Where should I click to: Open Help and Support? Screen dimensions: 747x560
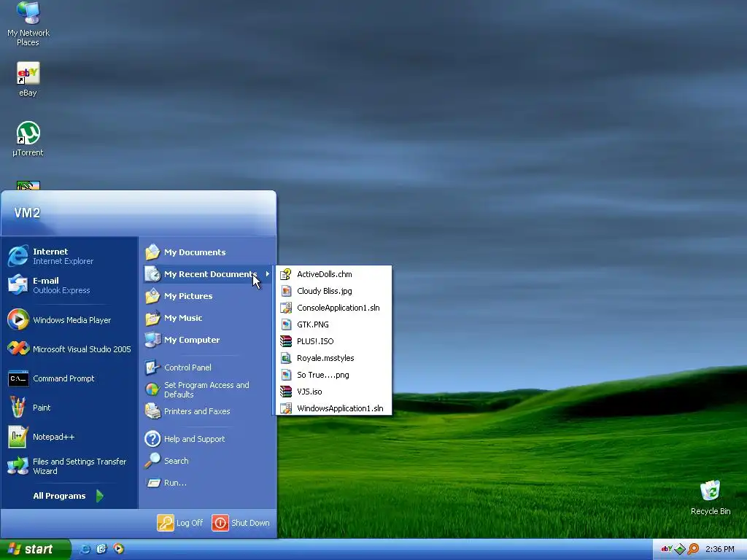pyautogui.click(x=208, y=439)
